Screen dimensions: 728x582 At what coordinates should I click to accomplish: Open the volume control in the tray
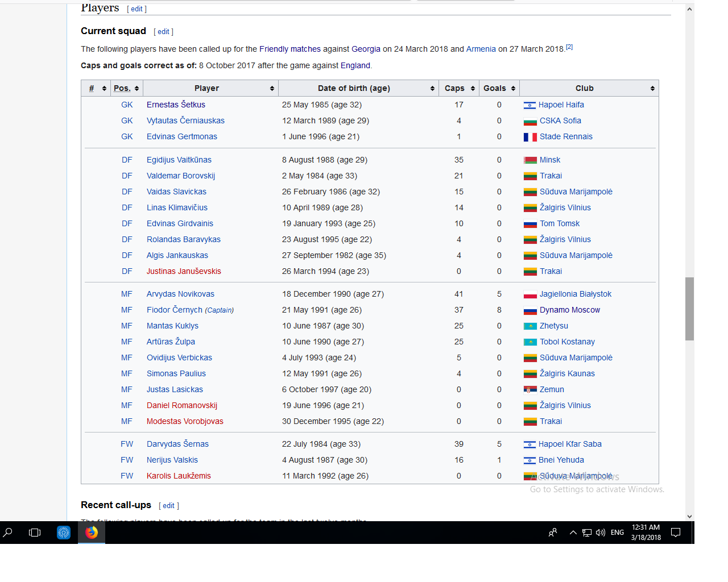(x=601, y=533)
